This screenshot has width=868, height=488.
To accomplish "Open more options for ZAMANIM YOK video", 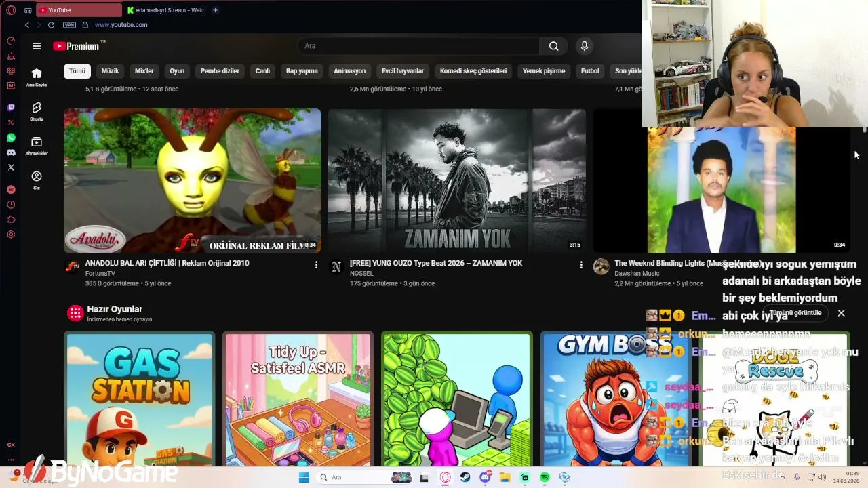I will tap(581, 265).
